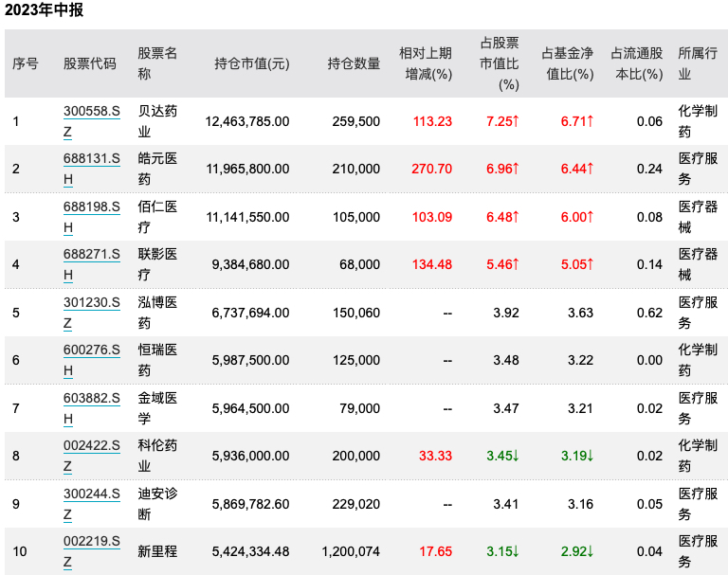
Task: Click market value 5,987,500.00
Action: coord(250,360)
